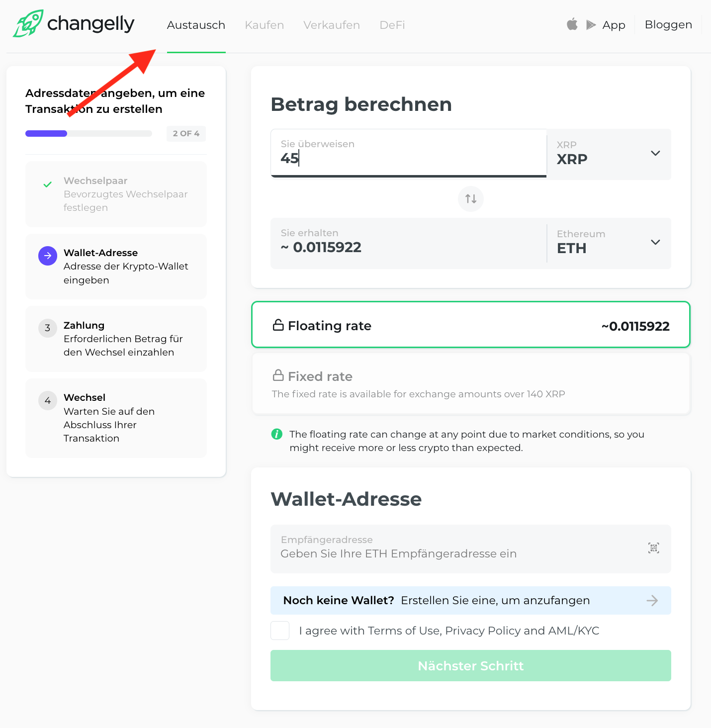Open the Kaufen tab
The width and height of the screenshot is (711, 728).
pyautogui.click(x=264, y=25)
